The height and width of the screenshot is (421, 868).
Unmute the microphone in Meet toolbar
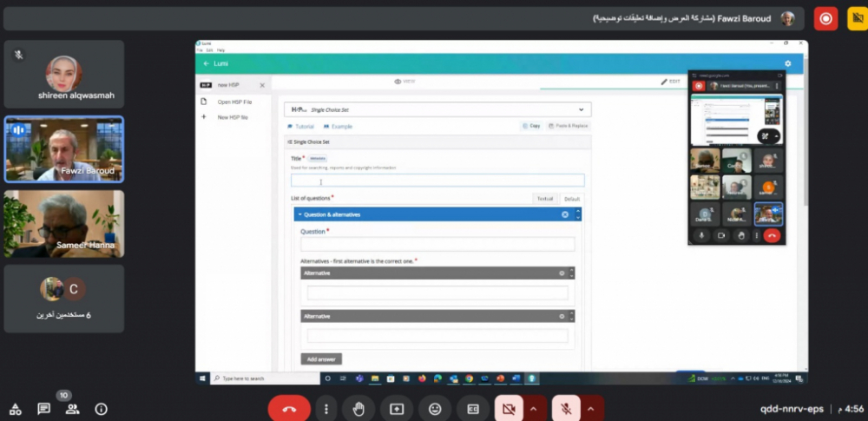click(x=566, y=409)
